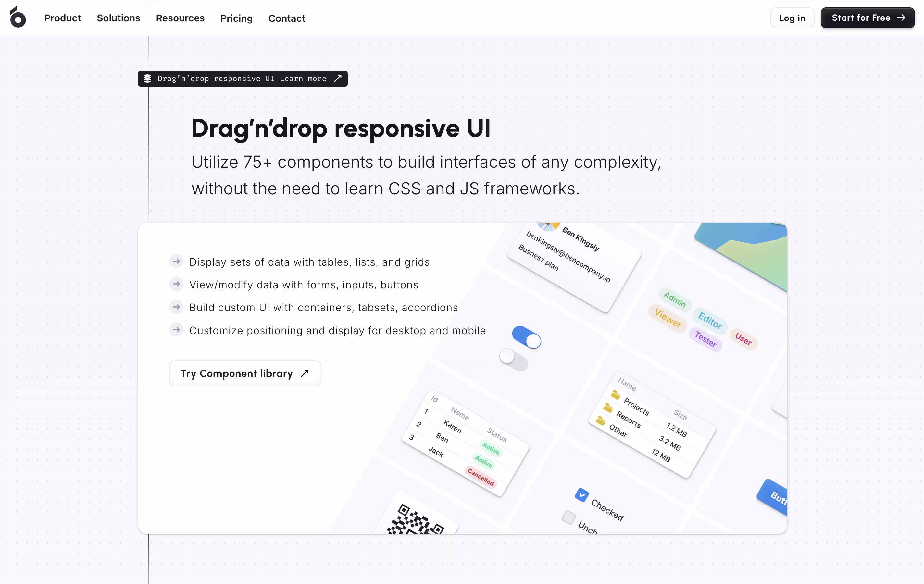Go to the Pricing page
The image size is (924, 584).
click(x=236, y=18)
